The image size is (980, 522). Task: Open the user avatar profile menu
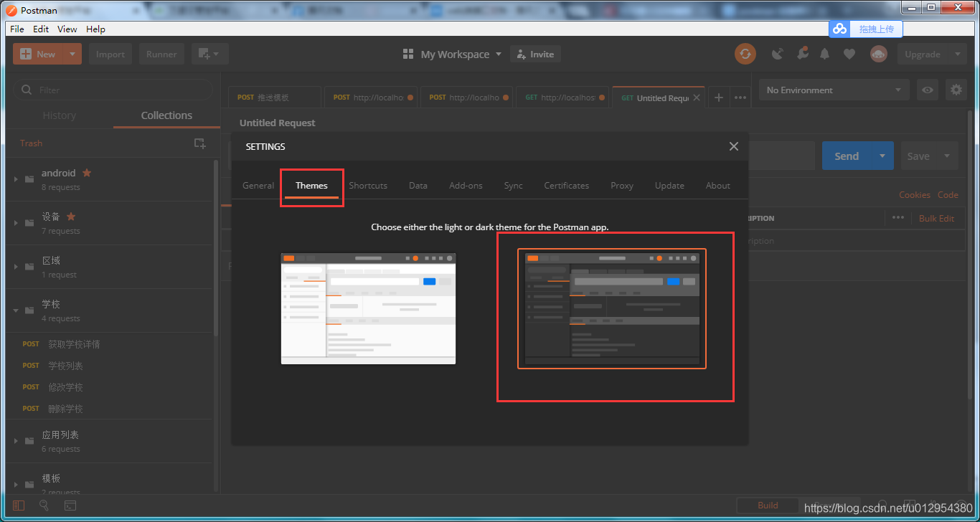click(x=879, y=54)
